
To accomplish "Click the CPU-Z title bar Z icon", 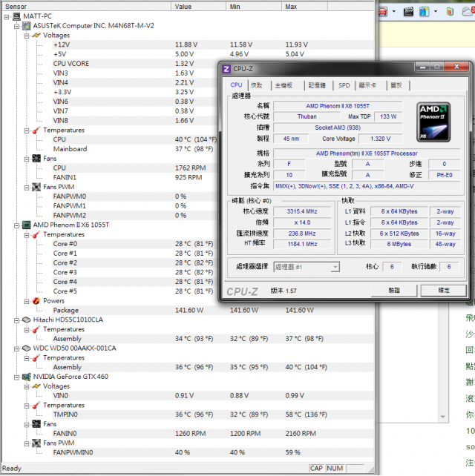I will (226, 69).
